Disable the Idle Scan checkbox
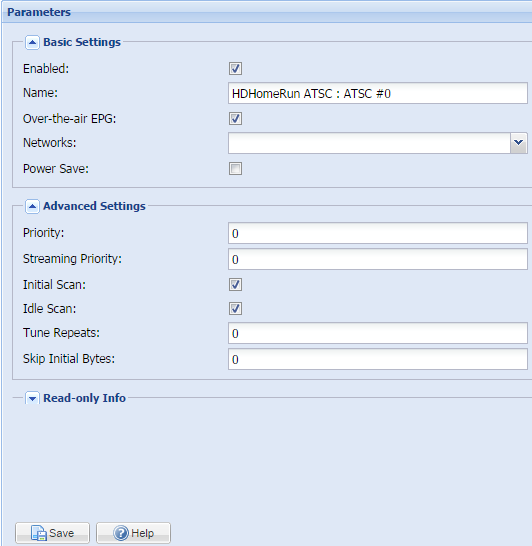The height and width of the screenshot is (546, 532). tap(235, 309)
